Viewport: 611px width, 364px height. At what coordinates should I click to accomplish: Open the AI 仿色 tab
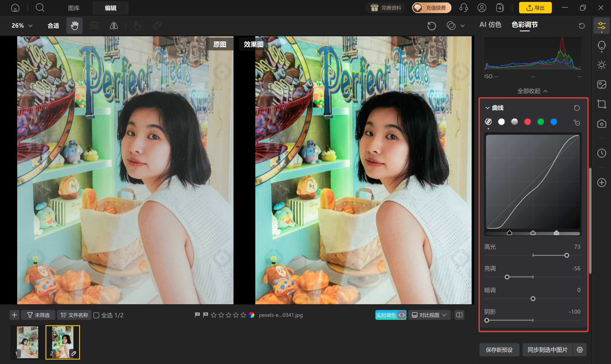point(490,25)
